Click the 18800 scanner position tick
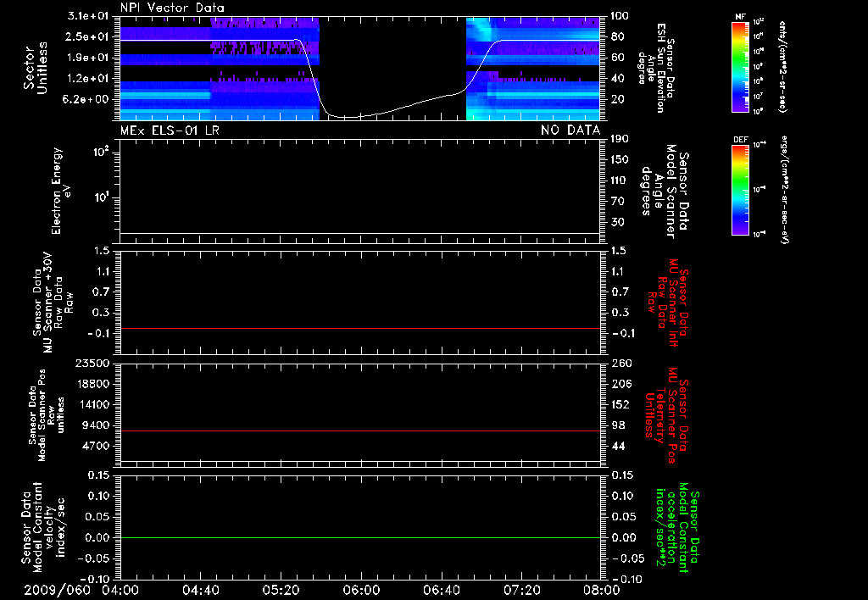868x600 pixels. tap(92, 384)
